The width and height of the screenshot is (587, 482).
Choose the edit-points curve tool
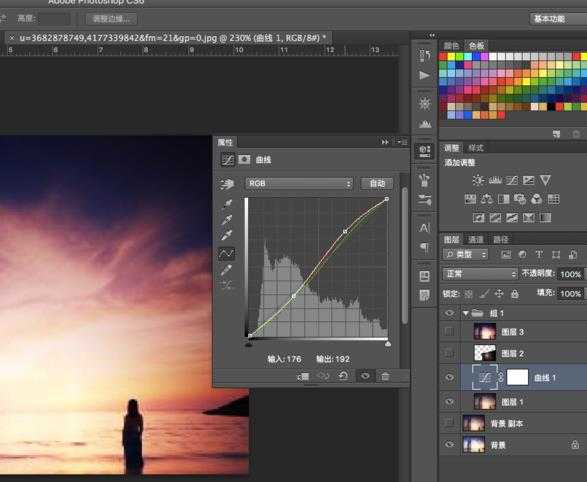pos(227,254)
